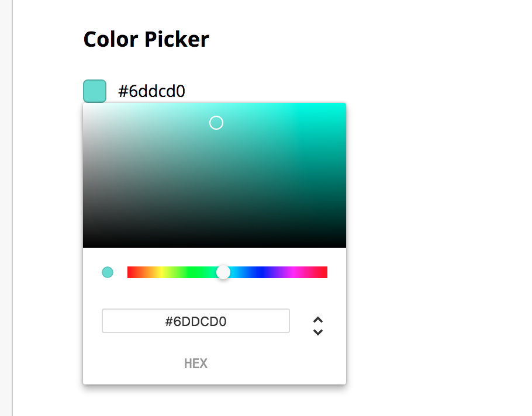Screen dimensions: 532x416
Task: Click the Color Picker heading
Action: tap(146, 40)
